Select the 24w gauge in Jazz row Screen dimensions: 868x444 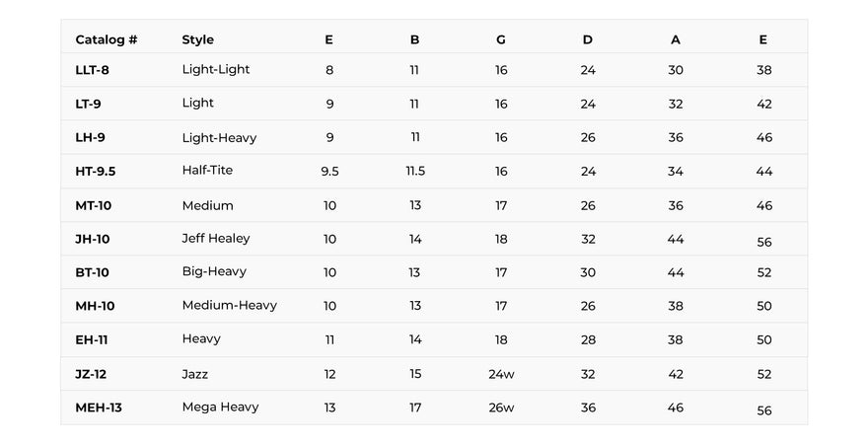501,374
